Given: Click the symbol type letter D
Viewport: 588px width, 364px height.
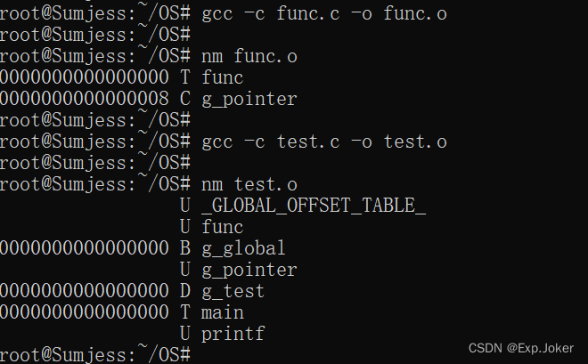Looking at the screenshot, I should 184,291.
